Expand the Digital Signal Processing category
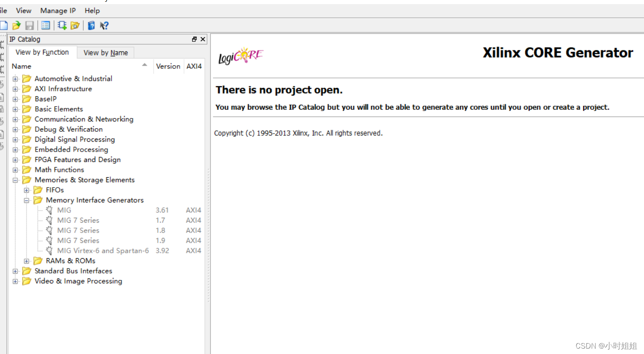This screenshot has width=644, height=354. [x=15, y=139]
